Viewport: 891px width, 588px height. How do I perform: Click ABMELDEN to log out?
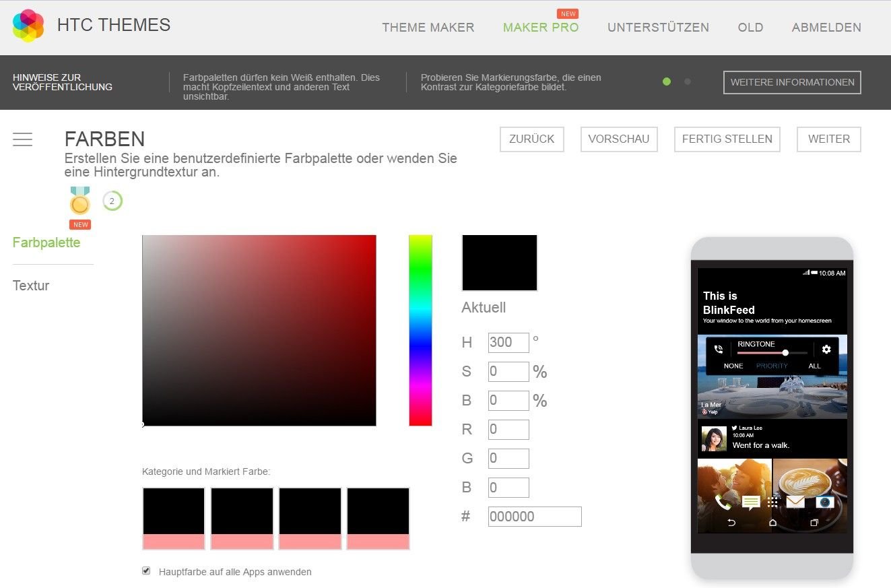point(826,28)
